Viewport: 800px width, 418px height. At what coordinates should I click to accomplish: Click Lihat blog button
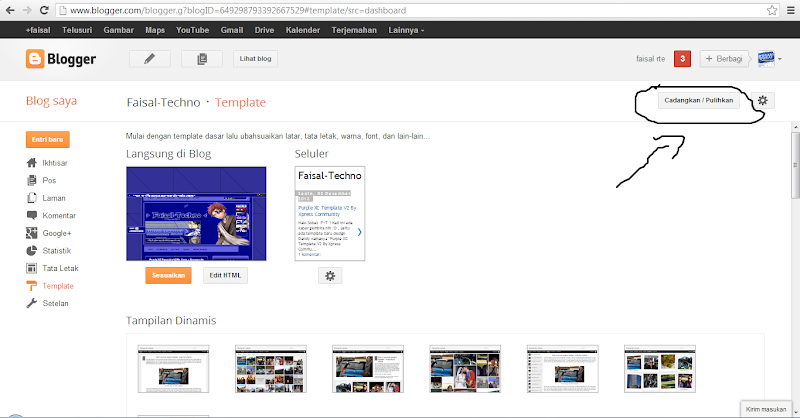256,59
